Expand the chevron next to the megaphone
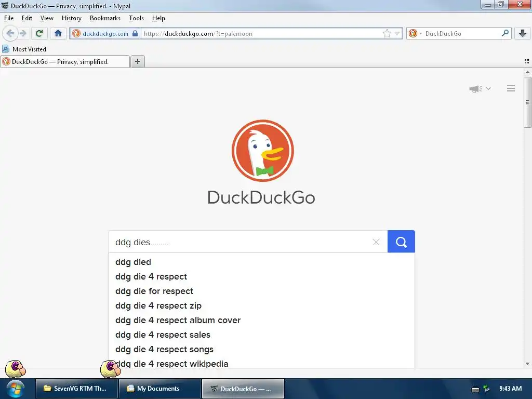Screen dimensions: 532x399 point(488,88)
